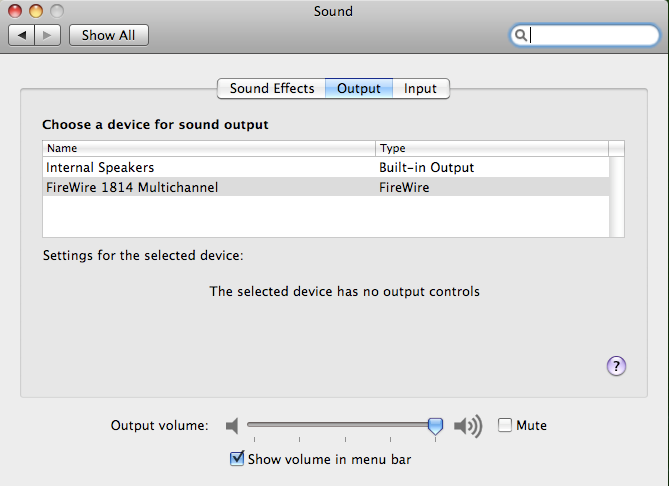Enable the Mute checkbox
The height and width of the screenshot is (486, 669).
point(505,425)
